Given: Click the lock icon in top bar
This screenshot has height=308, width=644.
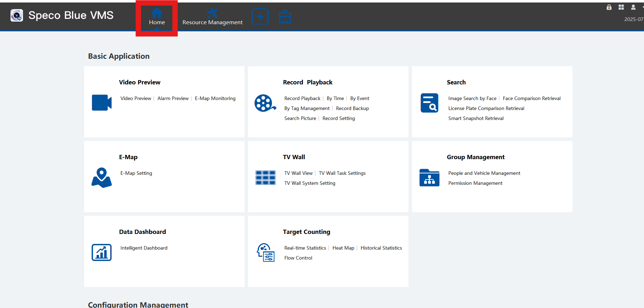Looking at the screenshot, I should (609, 7).
